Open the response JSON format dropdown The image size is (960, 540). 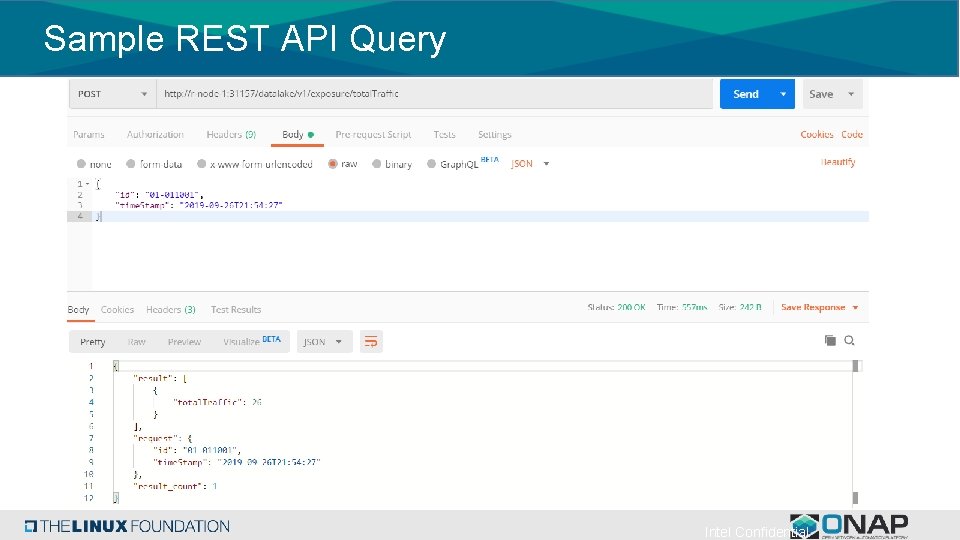click(324, 342)
